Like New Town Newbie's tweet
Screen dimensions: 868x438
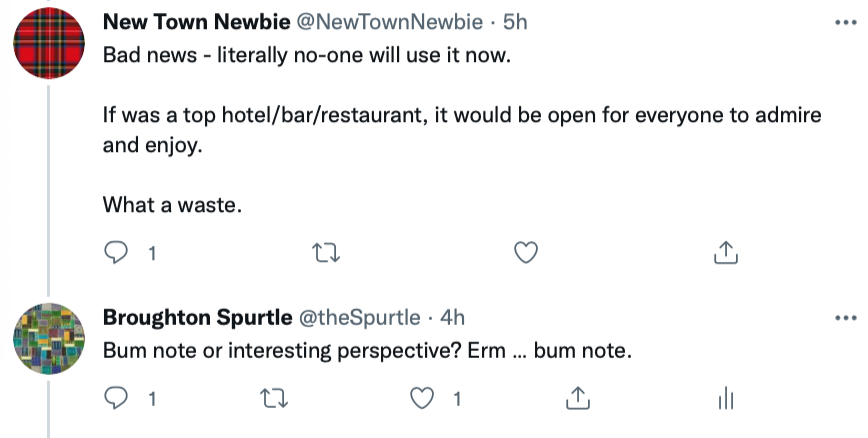pyautogui.click(x=526, y=253)
